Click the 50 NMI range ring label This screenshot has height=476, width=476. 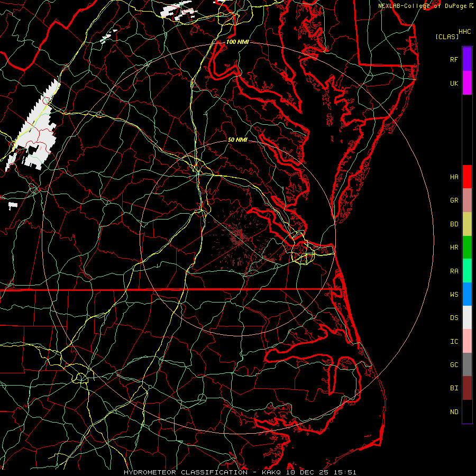[x=237, y=140]
